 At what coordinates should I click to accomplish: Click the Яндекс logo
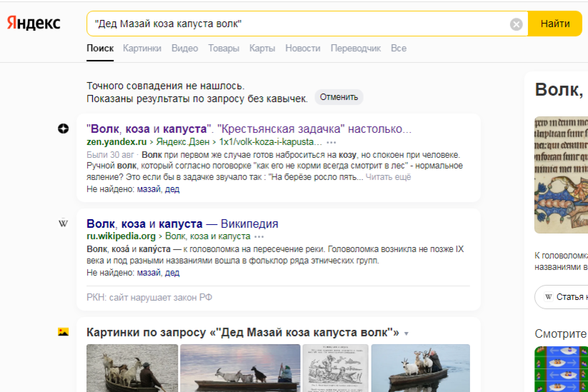click(x=34, y=24)
